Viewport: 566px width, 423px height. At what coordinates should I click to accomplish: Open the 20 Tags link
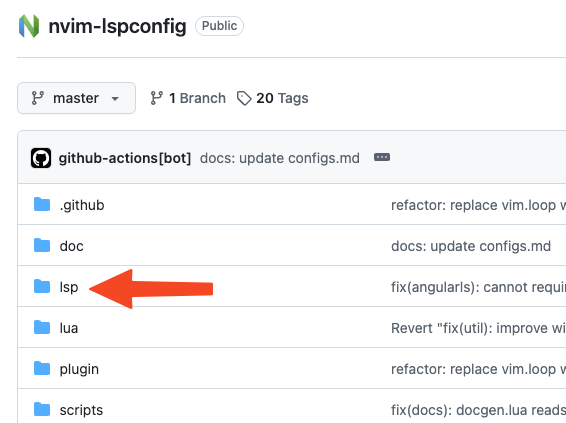coord(273,98)
